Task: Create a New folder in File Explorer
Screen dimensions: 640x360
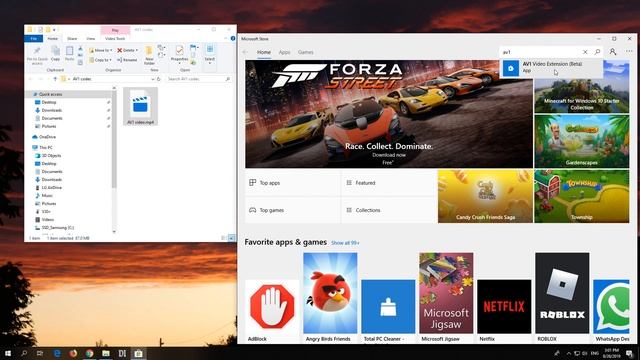Action: click(149, 55)
